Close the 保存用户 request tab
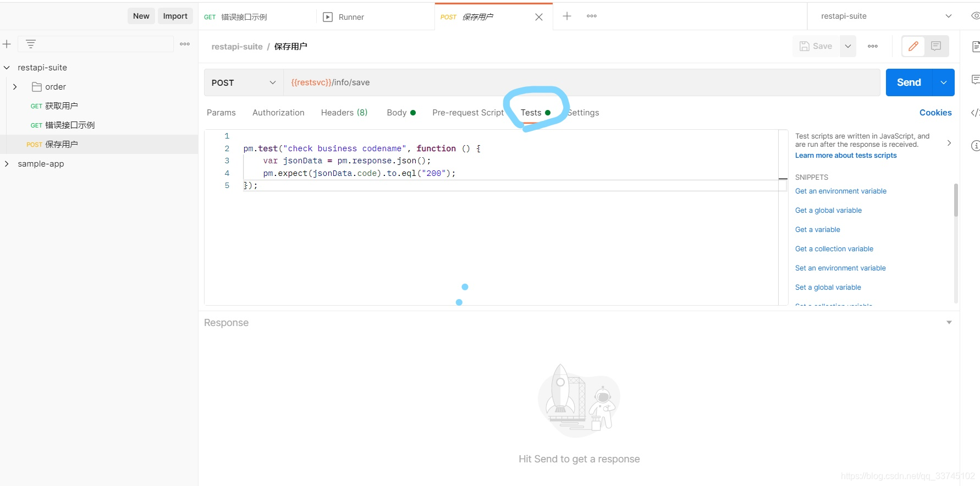The image size is (980, 486). click(x=539, y=17)
